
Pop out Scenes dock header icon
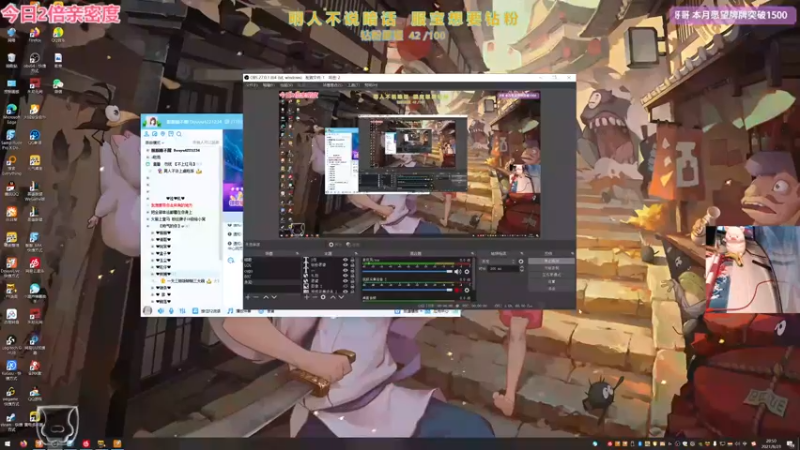297,254
